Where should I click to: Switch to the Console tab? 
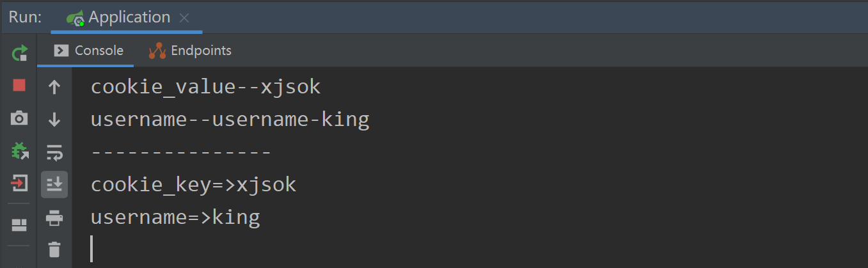coord(89,51)
